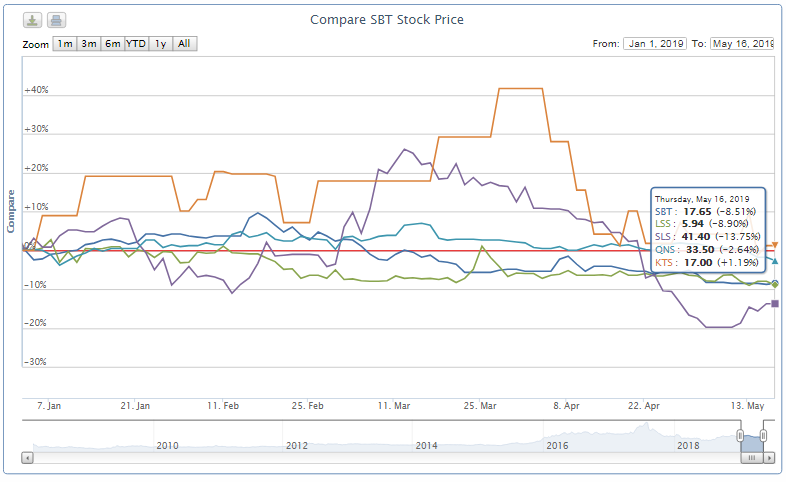Select the YTD zoom period

coord(136,44)
